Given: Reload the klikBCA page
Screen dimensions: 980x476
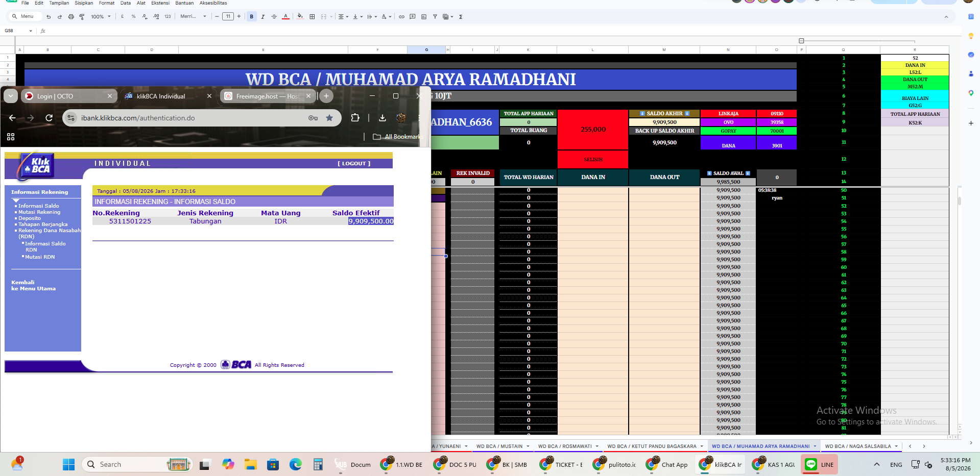Looking at the screenshot, I should coord(49,118).
